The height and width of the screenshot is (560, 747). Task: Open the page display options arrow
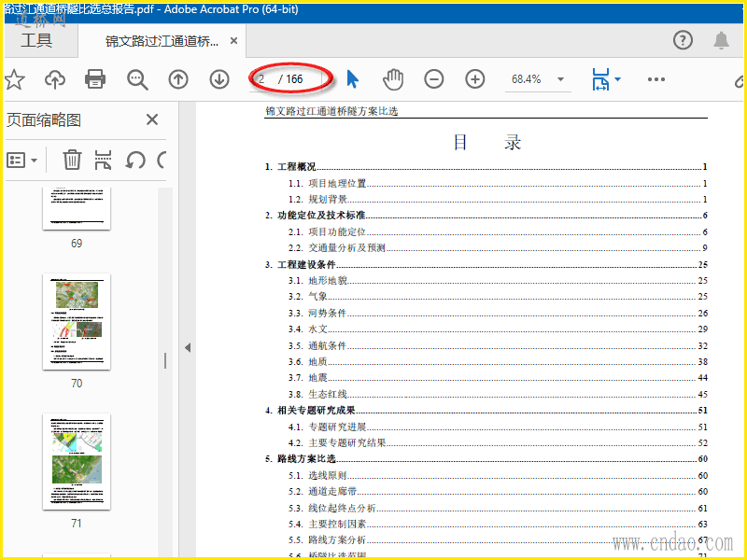pyautogui.click(x=618, y=79)
